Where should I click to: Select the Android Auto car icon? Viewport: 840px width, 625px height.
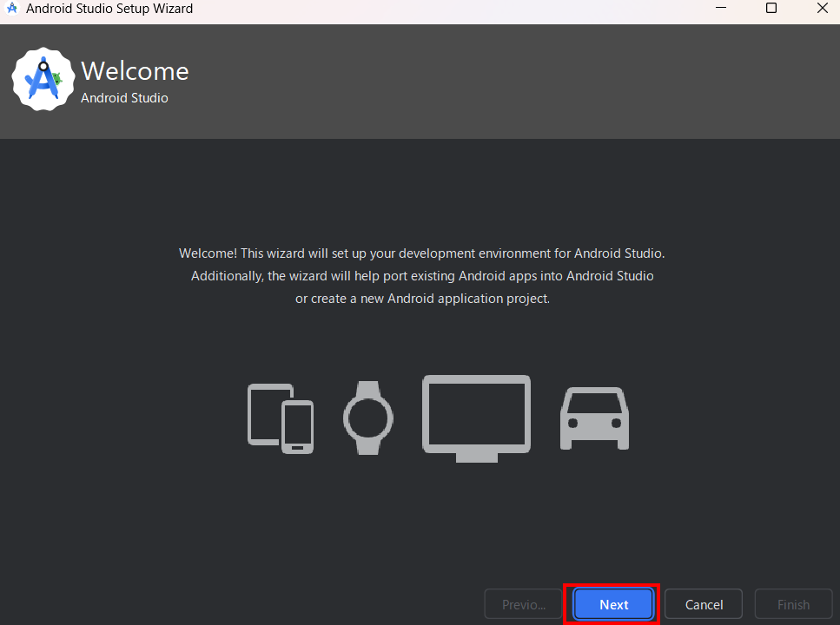pos(594,418)
